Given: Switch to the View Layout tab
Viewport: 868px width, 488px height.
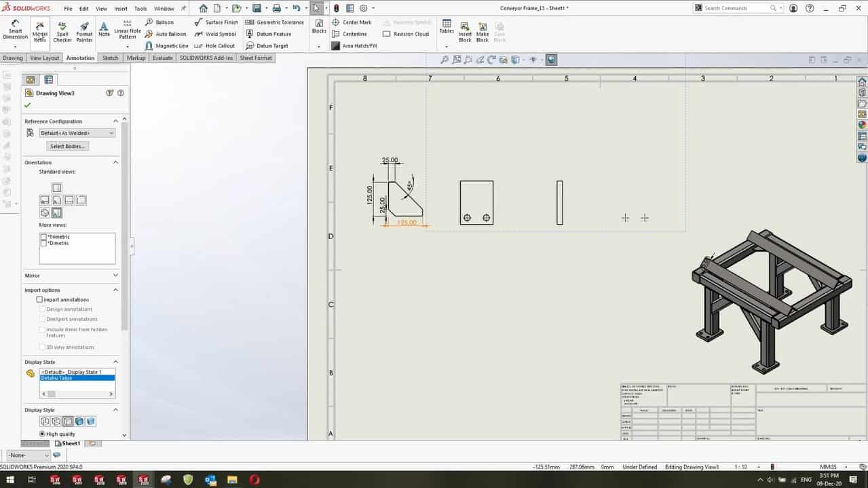Looking at the screenshot, I should pyautogui.click(x=45, y=58).
